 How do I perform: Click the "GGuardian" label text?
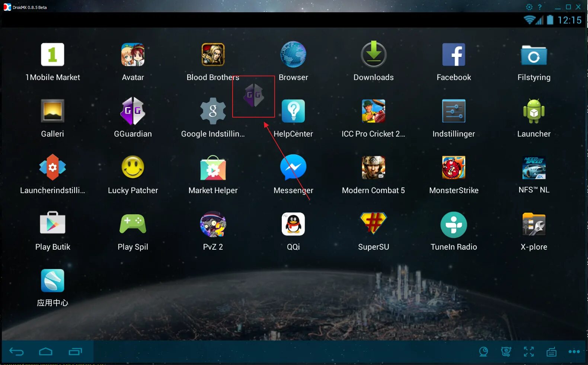coord(133,134)
